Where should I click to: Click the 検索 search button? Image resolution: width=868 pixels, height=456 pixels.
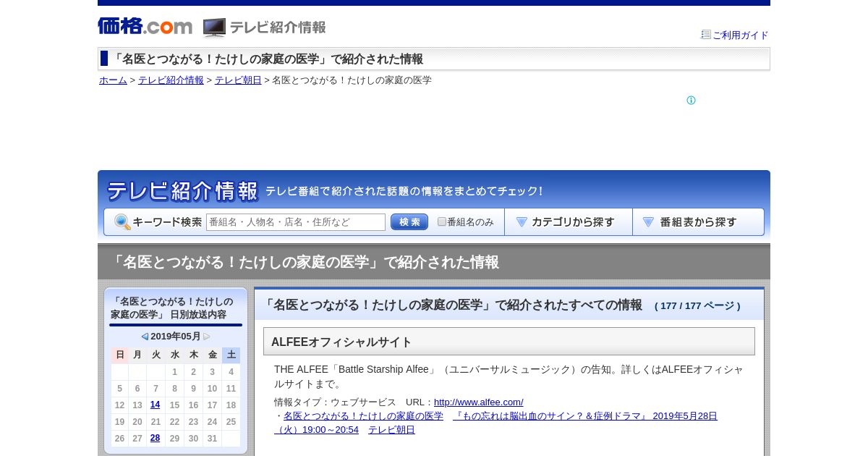coord(409,222)
